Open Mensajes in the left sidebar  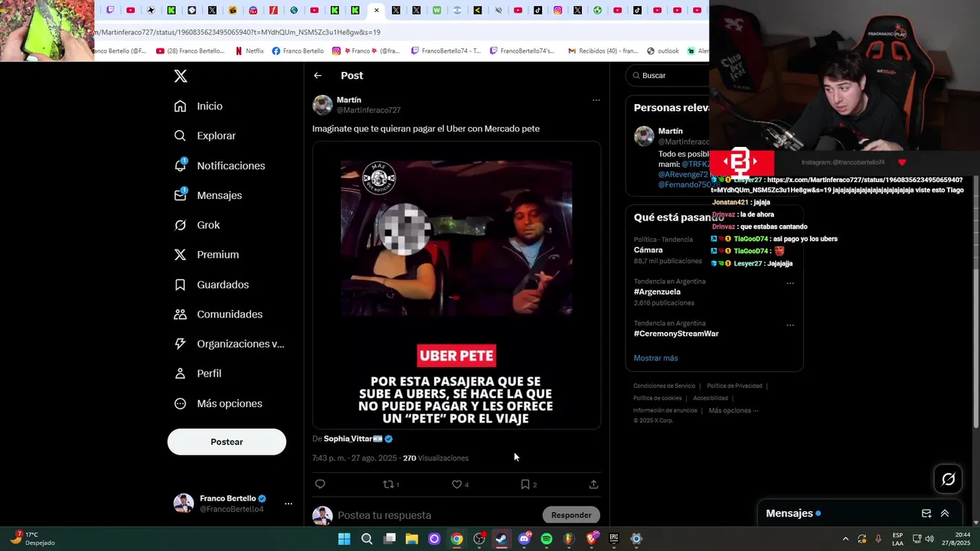point(207,195)
